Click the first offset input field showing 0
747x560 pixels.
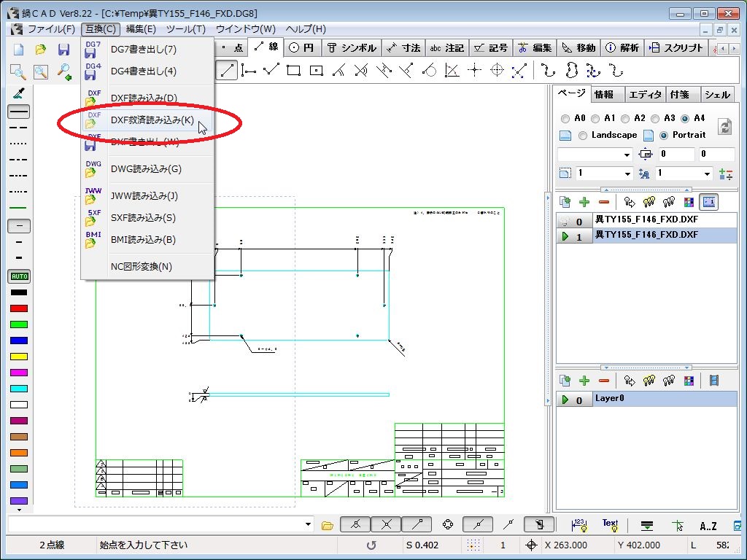tap(676, 155)
